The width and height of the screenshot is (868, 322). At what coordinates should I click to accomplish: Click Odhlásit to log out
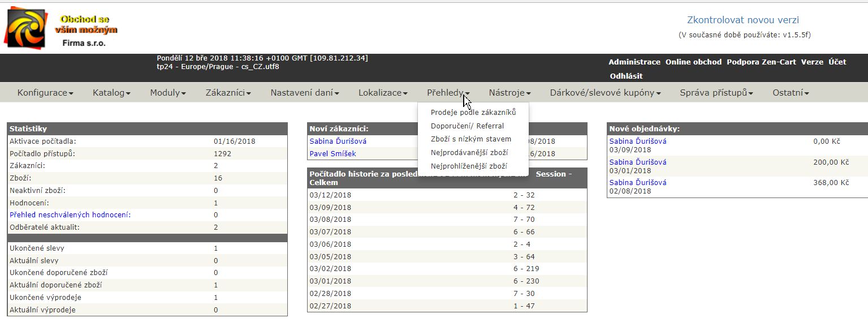[x=625, y=76]
